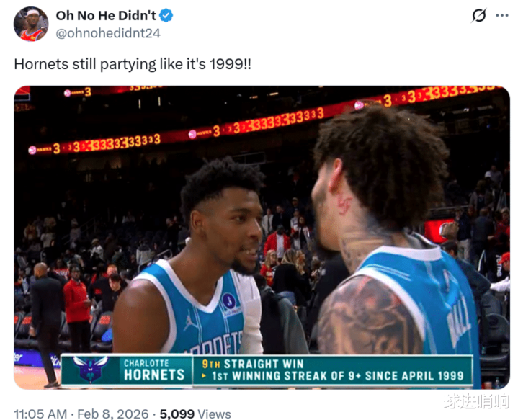The height and width of the screenshot is (420, 518).
Task: Click the blue verified badge
Action: pos(166,16)
